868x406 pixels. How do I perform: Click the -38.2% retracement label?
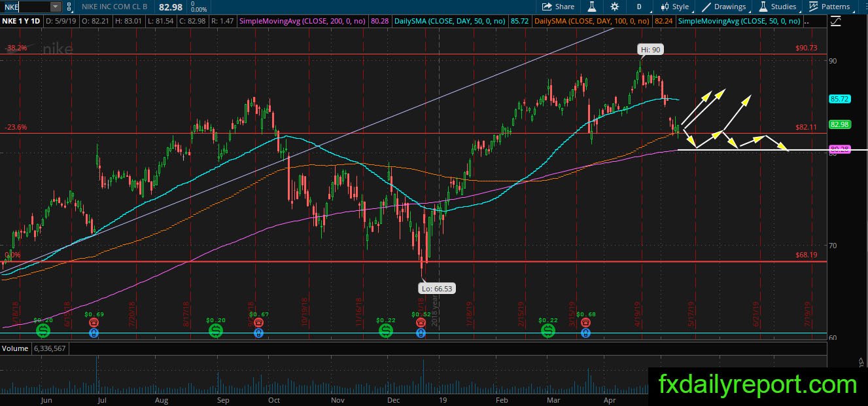point(16,48)
